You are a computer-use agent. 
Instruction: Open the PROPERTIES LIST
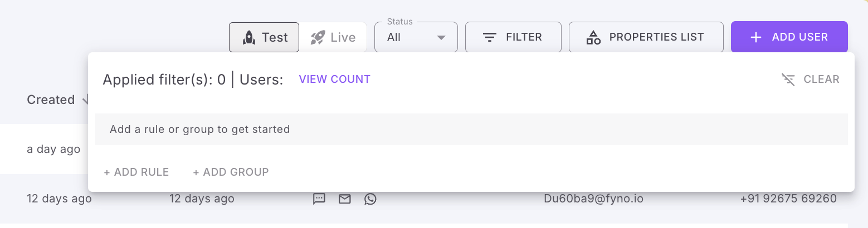646,37
